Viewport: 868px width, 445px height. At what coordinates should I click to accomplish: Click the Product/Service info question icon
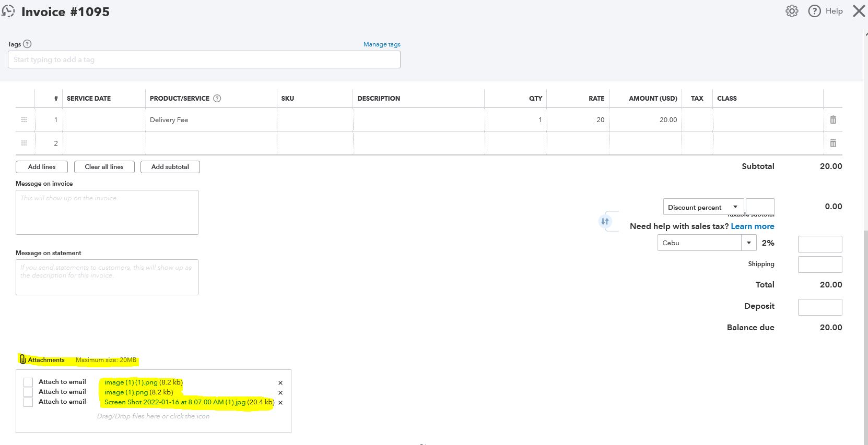pyautogui.click(x=217, y=98)
